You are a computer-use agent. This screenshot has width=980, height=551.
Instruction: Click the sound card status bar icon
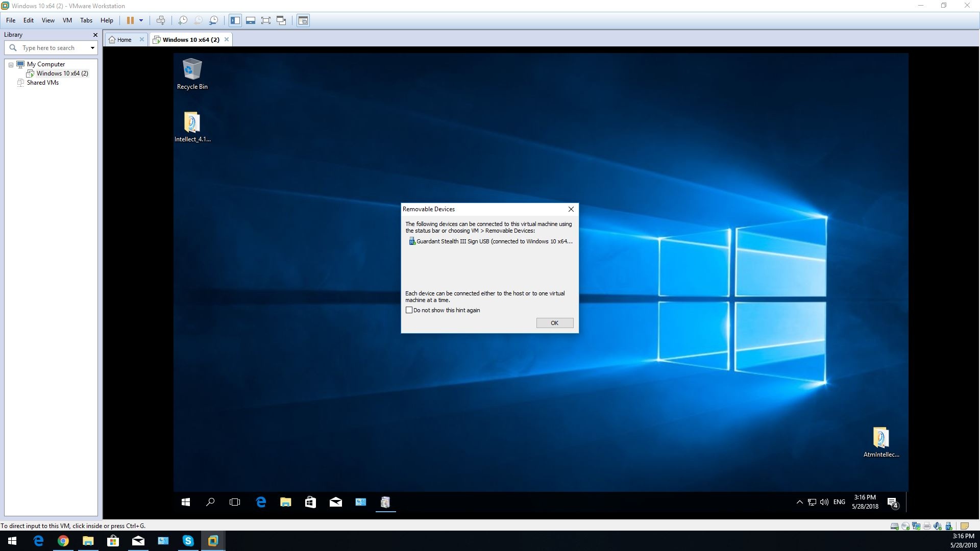(x=937, y=526)
